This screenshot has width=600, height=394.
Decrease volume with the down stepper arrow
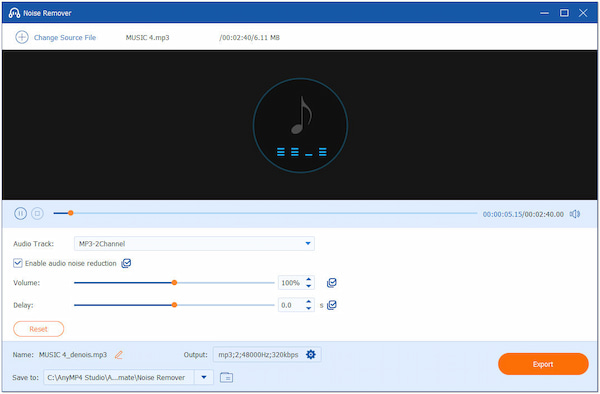(x=308, y=286)
